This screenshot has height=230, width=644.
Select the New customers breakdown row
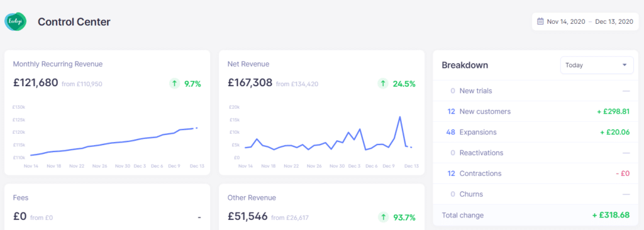click(536, 111)
